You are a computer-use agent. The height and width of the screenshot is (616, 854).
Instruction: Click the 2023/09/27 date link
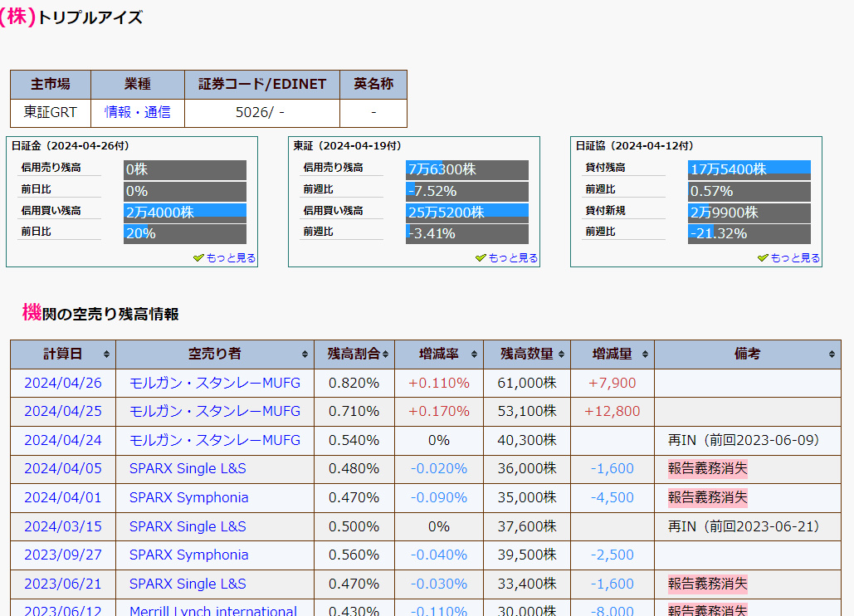(x=63, y=555)
